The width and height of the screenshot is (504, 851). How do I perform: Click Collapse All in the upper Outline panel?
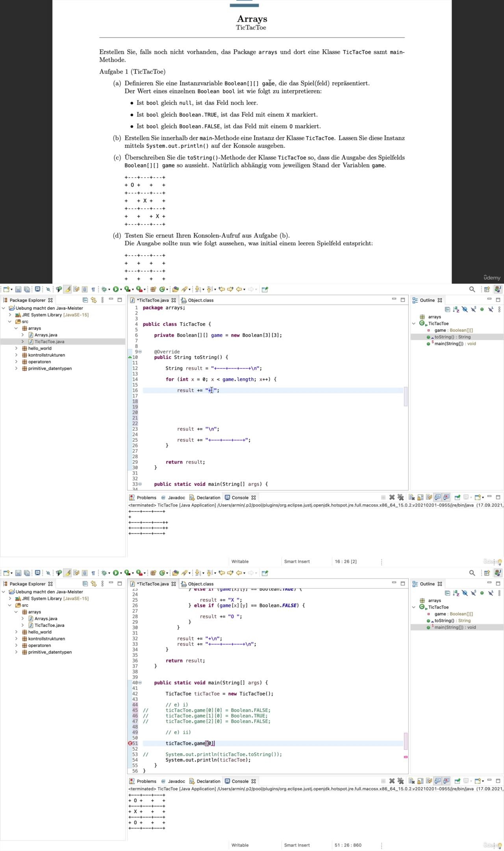click(x=447, y=310)
